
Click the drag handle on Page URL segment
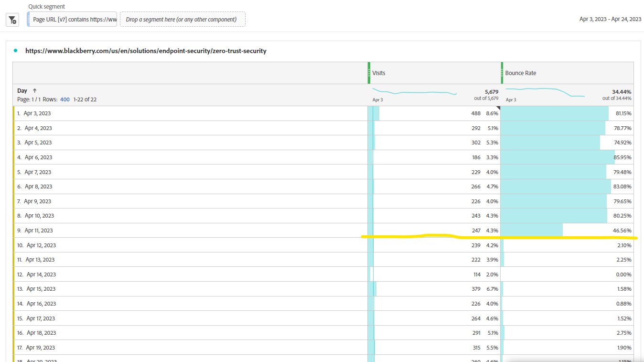pos(29,20)
